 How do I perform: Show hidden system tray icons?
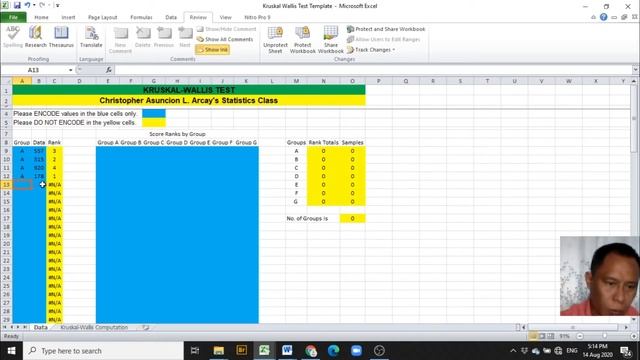513,351
